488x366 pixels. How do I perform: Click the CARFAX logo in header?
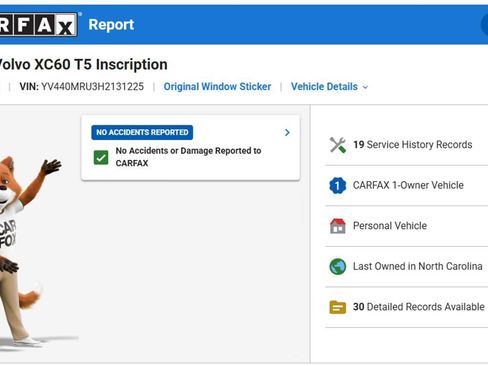[x=38, y=24]
